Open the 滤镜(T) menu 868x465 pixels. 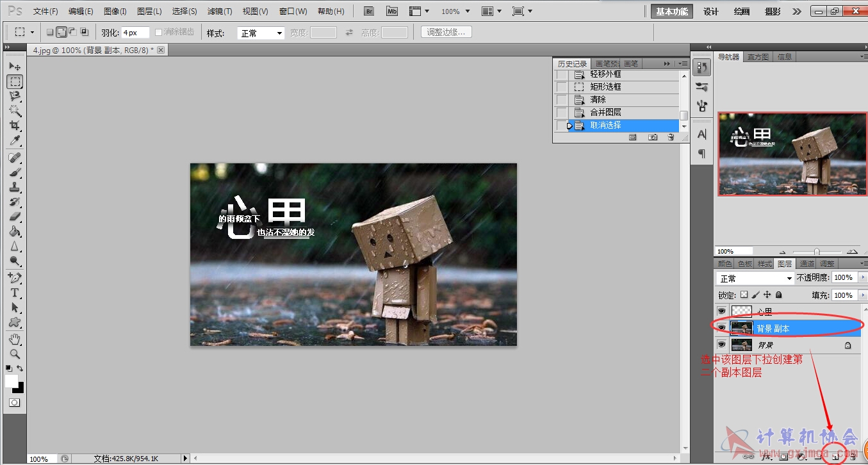220,12
